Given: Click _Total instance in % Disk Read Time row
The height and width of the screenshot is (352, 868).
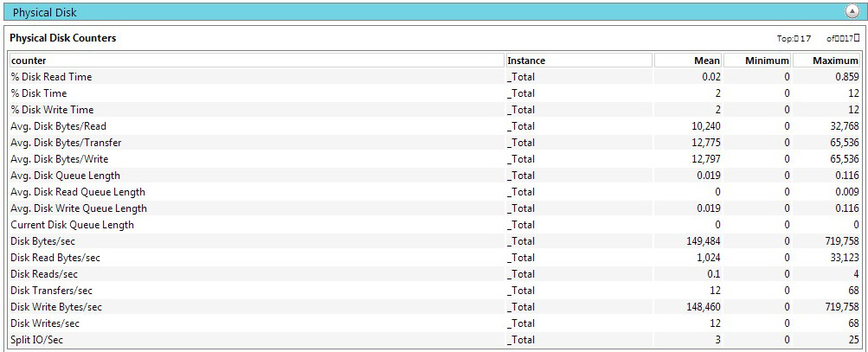Looking at the screenshot, I should (x=521, y=77).
